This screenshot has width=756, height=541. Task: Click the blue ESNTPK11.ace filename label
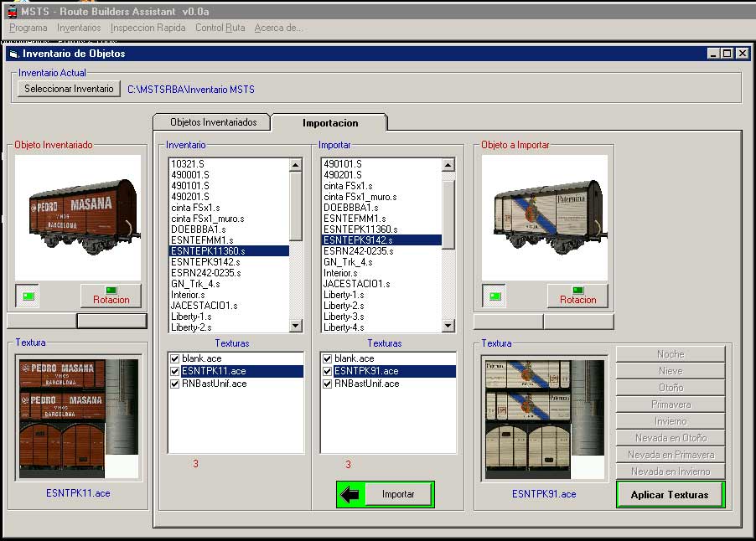click(x=76, y=494)
